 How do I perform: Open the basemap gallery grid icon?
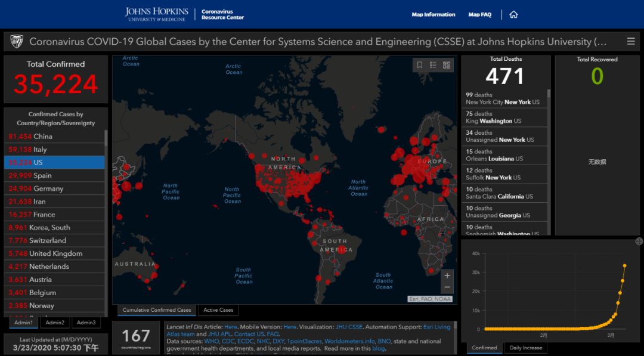pos(447,65)
